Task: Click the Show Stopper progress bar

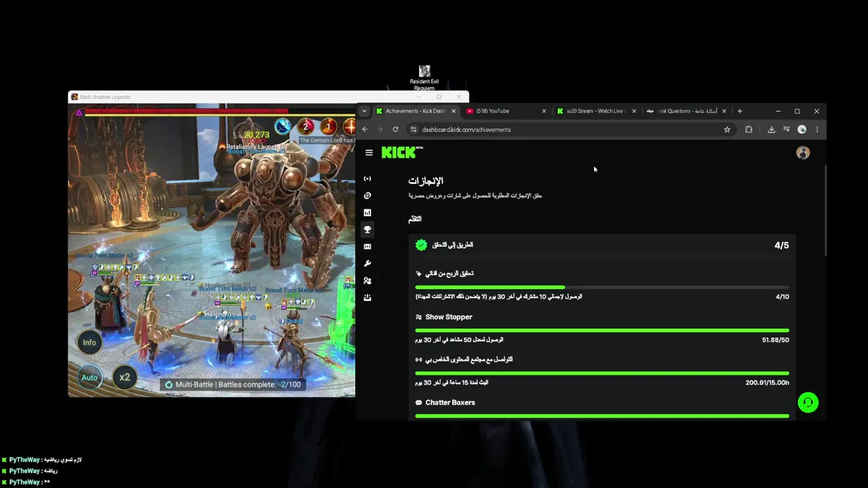Action: coord(602,330)
